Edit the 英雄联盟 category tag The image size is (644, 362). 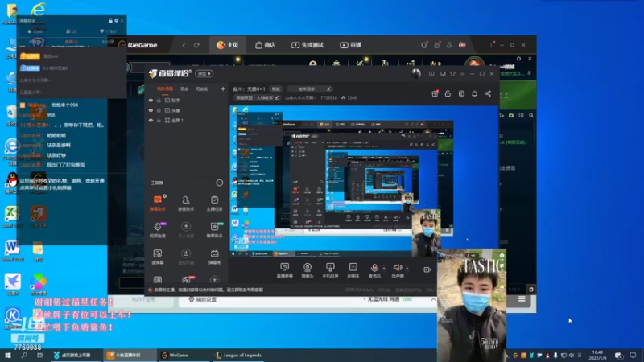pyautogui.click(x=257, y=97)
